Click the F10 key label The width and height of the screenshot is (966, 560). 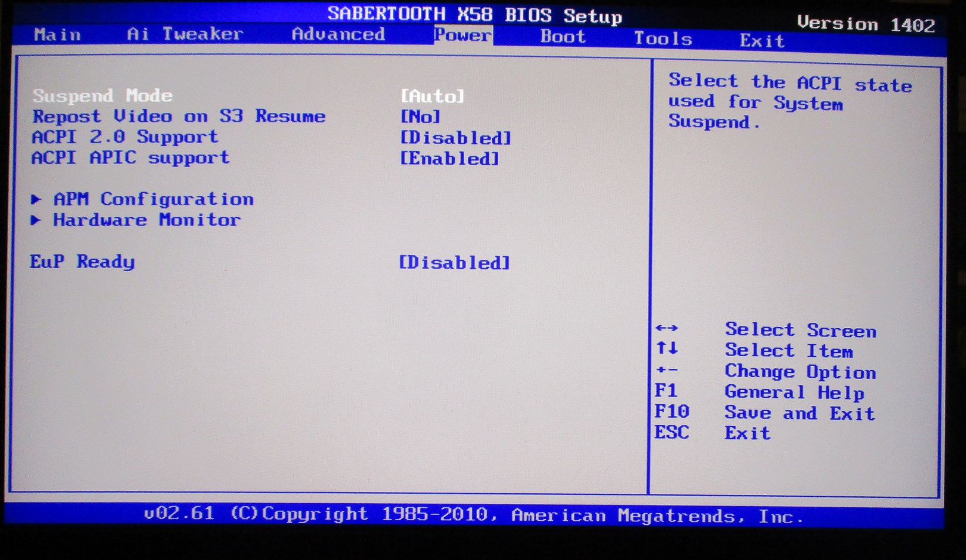tap(672, 411)
